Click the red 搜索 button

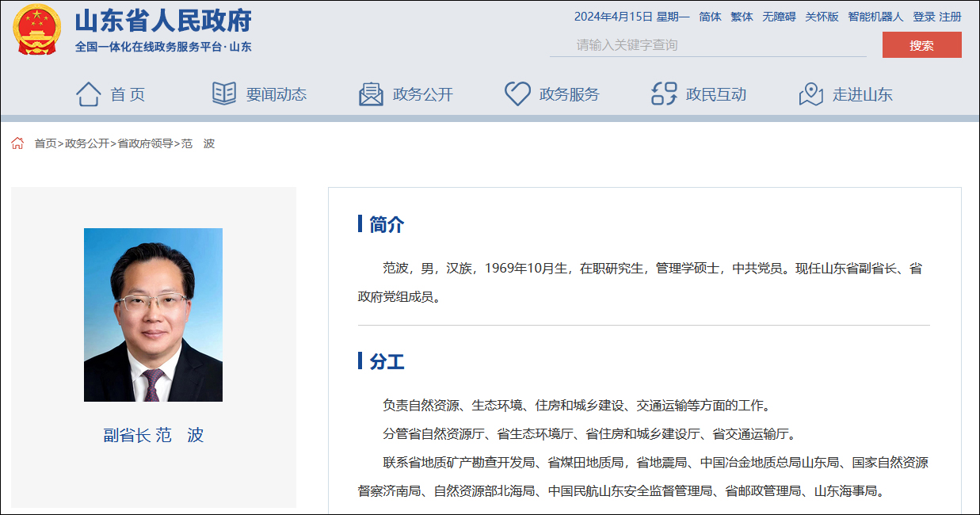coord(922,45)
